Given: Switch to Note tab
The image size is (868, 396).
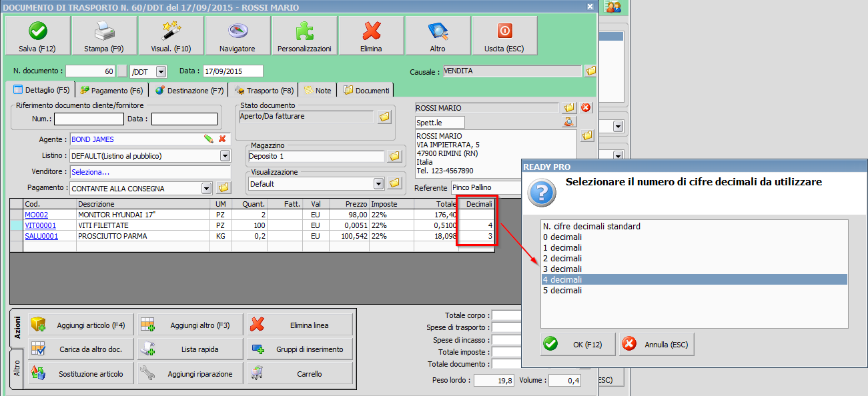Looking at the screenshot, I should (x=318, y=90).
